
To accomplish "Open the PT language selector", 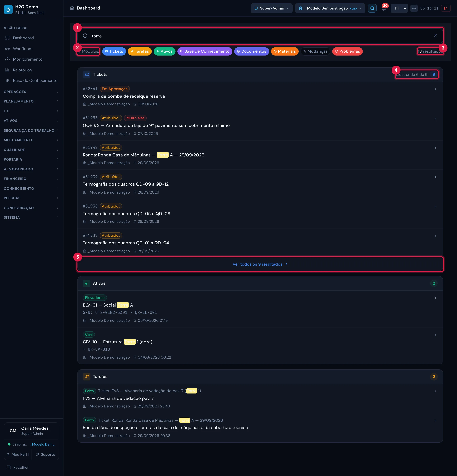I will click(399, 8).
